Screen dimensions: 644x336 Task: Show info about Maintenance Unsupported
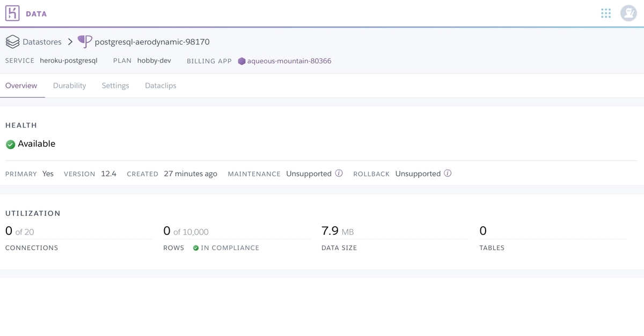click(x=339, y=173)
